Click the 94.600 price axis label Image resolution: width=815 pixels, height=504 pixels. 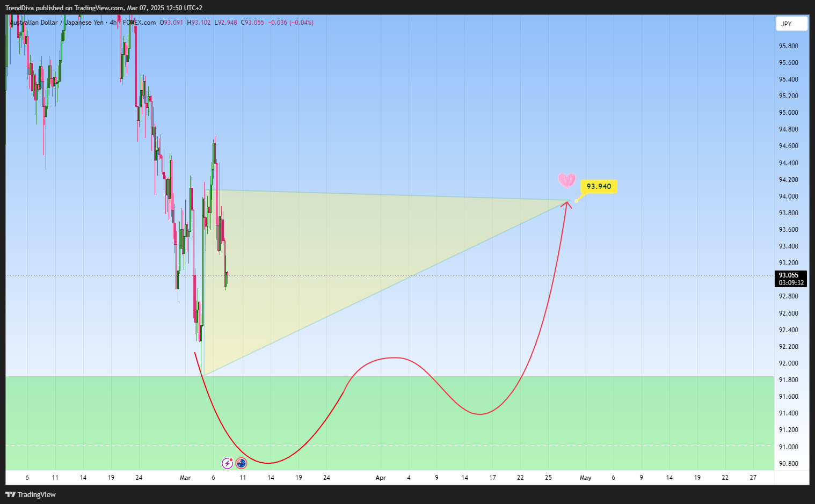[x=788, y=146]
